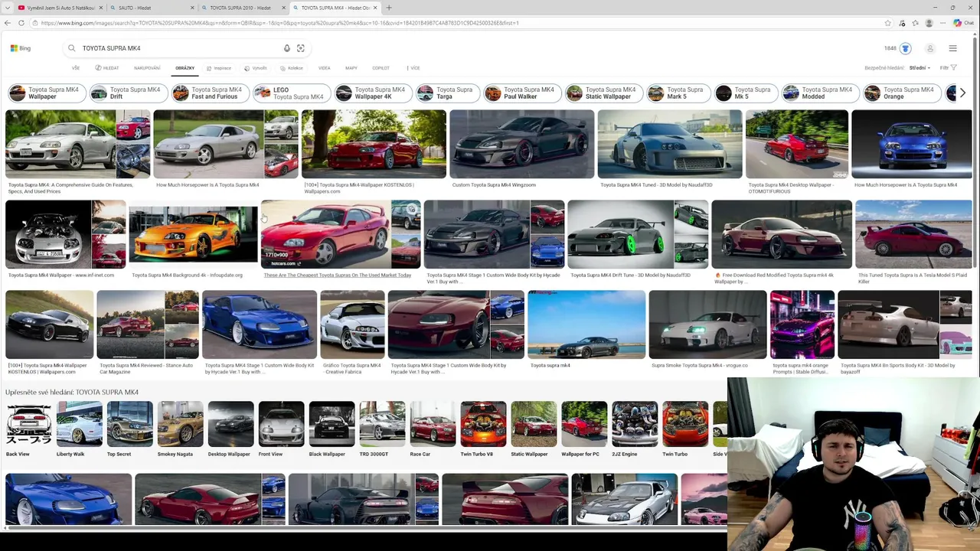This screenshot has height=551, width=980.
Task: Open the HLEDAT tab
Action: (107, 68)
